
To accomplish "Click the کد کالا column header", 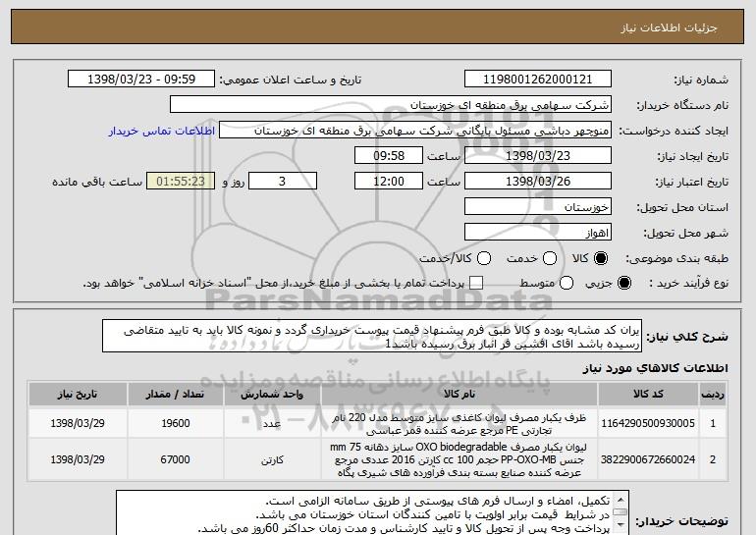I will (648, 395).
